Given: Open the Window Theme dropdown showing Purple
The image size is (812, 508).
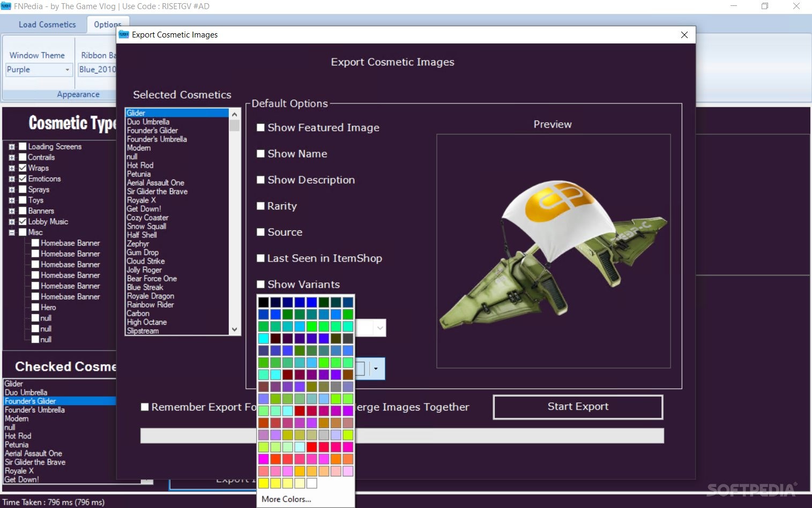Looking at the screenshot, I should click(x=39, y=70).
